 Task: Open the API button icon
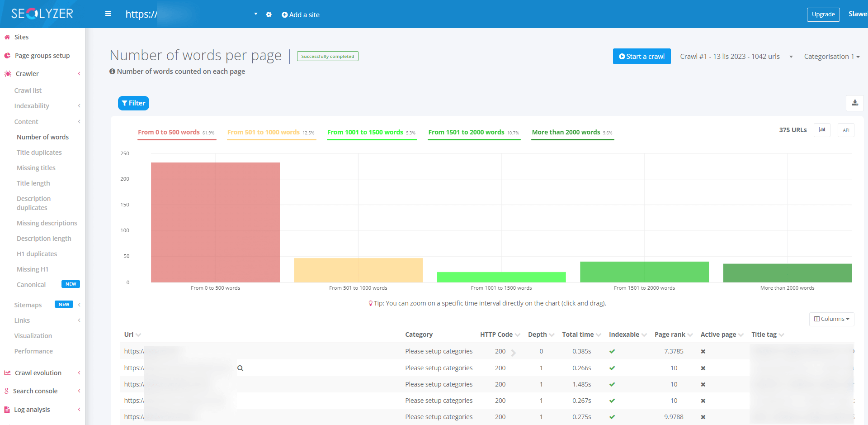[x=845, y=130]
